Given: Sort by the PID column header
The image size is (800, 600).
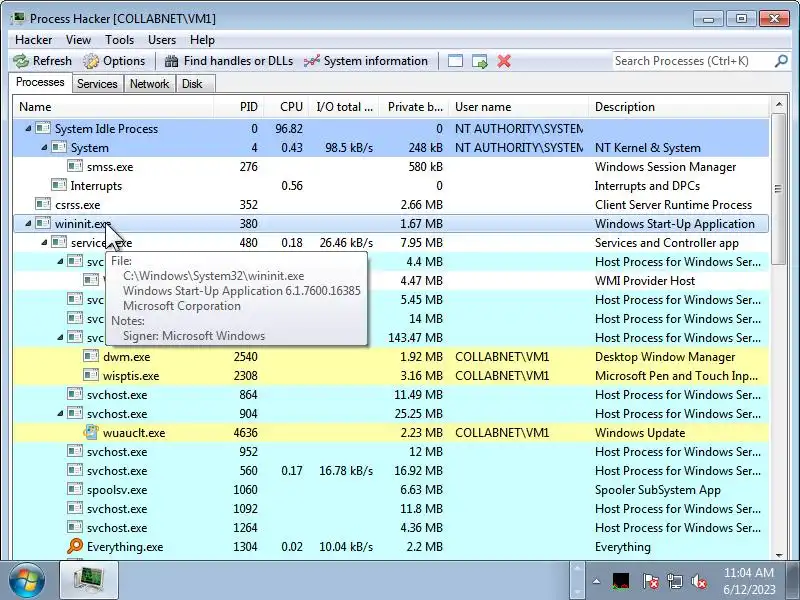Looking at the screenshot, I should 238,107.
